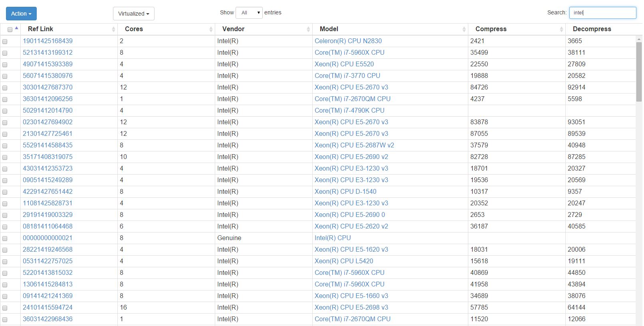This screenshot has width=644, height=326.
Task: Check the box for row 36031422968436
Action: [5, 319]
